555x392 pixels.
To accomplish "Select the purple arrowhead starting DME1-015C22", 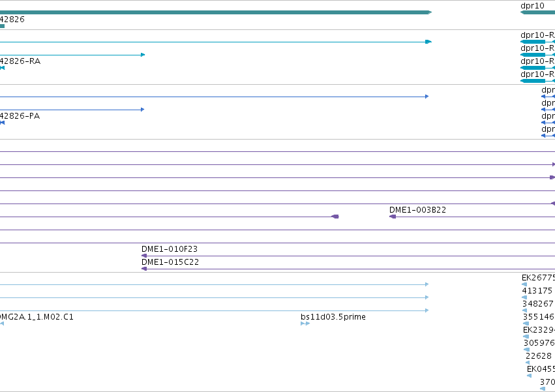I will coord(144,269).
